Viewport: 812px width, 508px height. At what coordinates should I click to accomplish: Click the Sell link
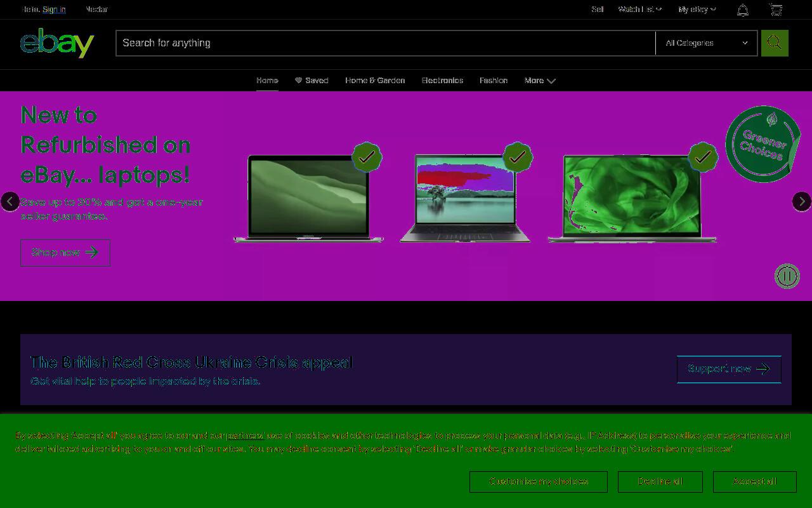coord(598,10)
